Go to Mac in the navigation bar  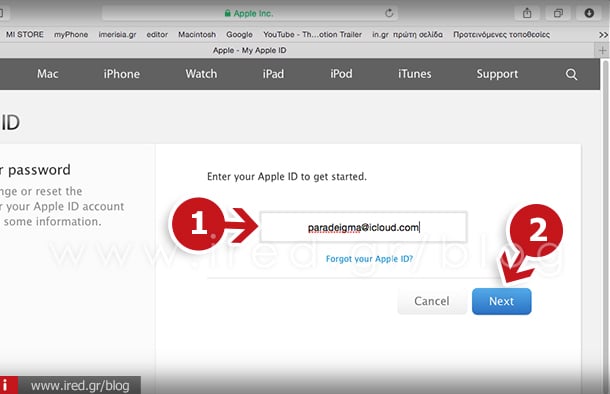48,74
